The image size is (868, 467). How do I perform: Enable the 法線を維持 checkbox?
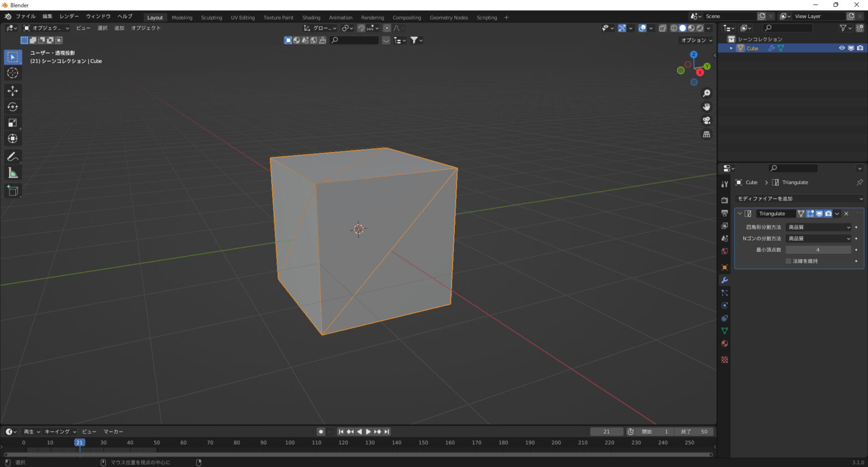tap(788, 261)
